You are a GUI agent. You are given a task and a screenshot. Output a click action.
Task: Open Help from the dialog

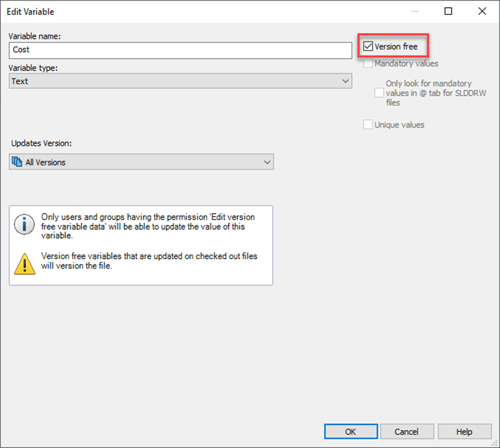464,431
